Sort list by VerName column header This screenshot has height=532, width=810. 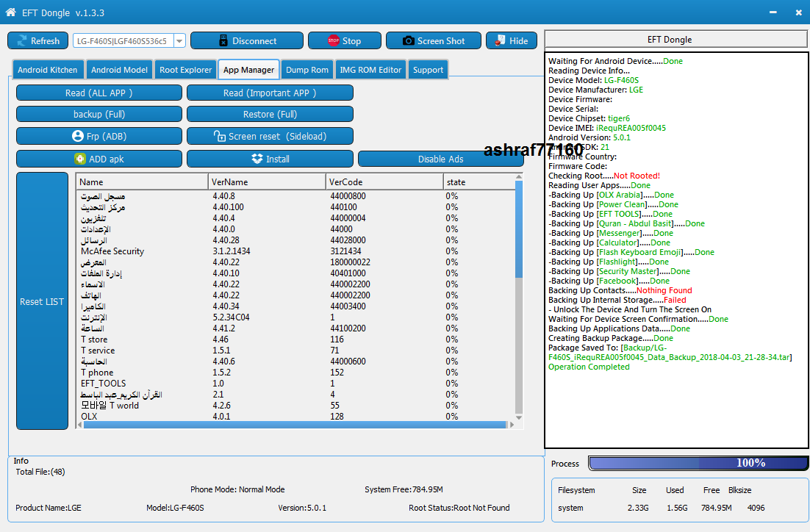[267, 181]
